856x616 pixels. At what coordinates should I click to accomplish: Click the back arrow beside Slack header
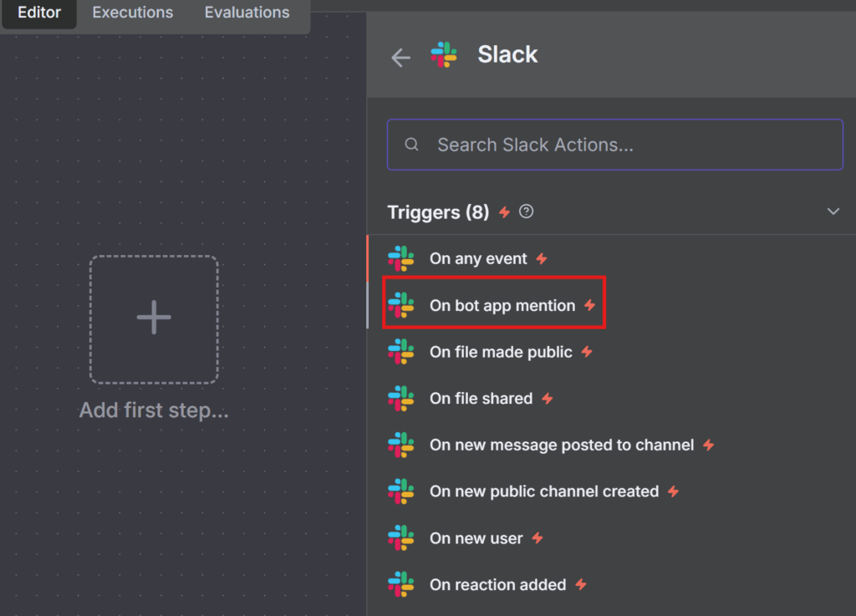[401, 57]
